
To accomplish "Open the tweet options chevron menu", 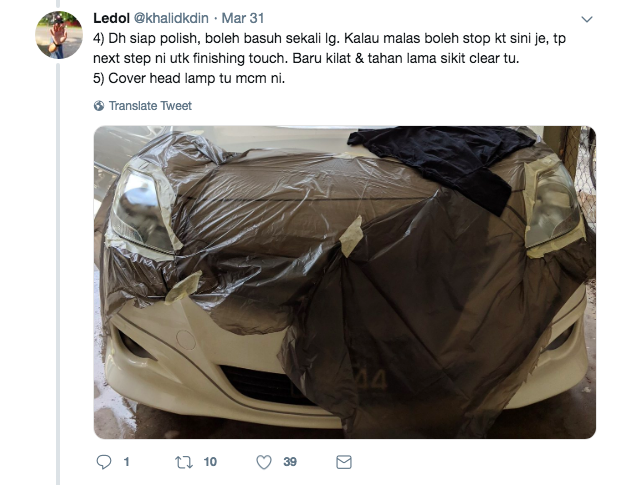I will coord(587,19).
